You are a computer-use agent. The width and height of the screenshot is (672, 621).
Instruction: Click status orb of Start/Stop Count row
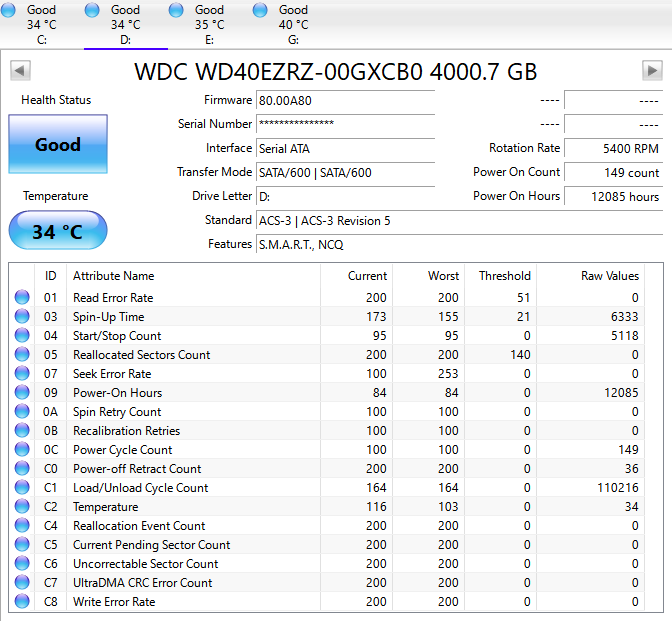click(x=22, y=335)
